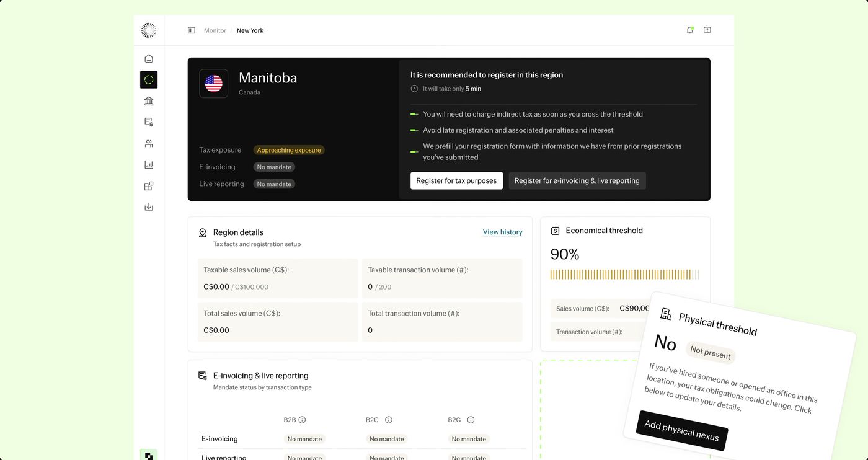Open the invoice icon in the sidebar
Viewport: 868px width, 460px height.
pyautogui.click(x=149, y=122)
